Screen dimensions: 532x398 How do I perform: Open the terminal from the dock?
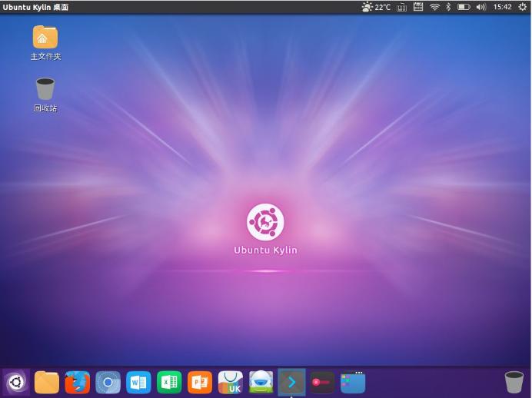291,382
